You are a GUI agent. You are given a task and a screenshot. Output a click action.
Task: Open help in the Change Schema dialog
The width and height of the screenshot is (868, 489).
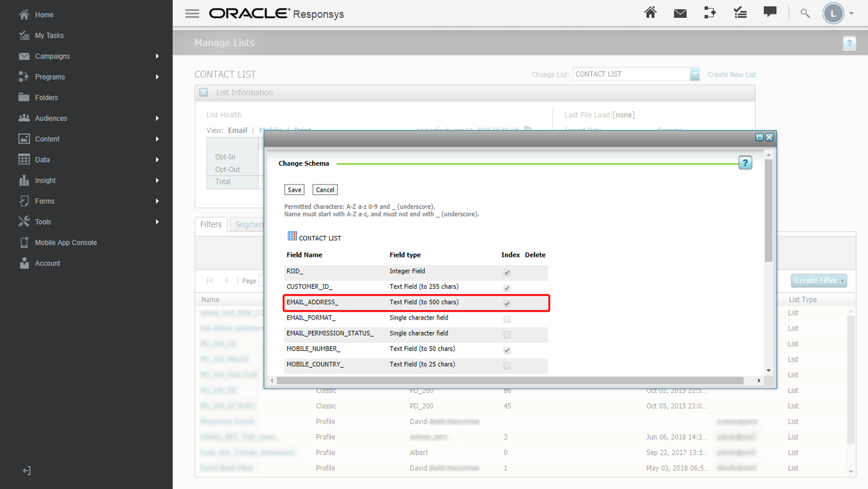point(745,163)
